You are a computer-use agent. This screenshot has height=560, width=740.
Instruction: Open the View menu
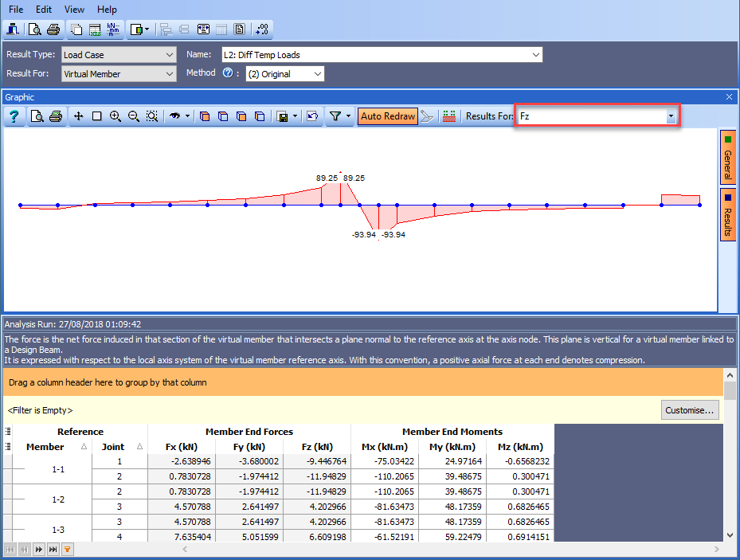pyautogui.click(x=74, y=10)
